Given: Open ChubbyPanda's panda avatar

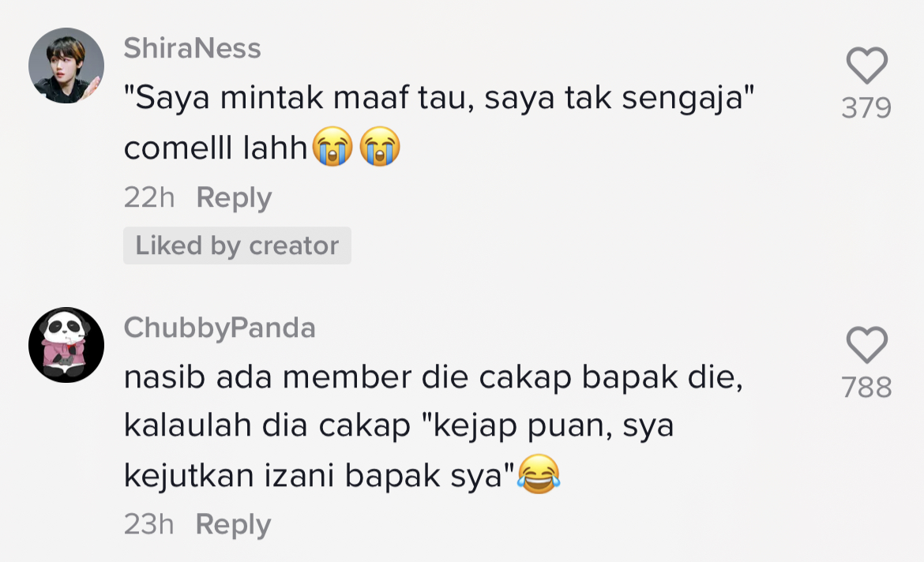Looking at the screenshot, I should point(66,345).
